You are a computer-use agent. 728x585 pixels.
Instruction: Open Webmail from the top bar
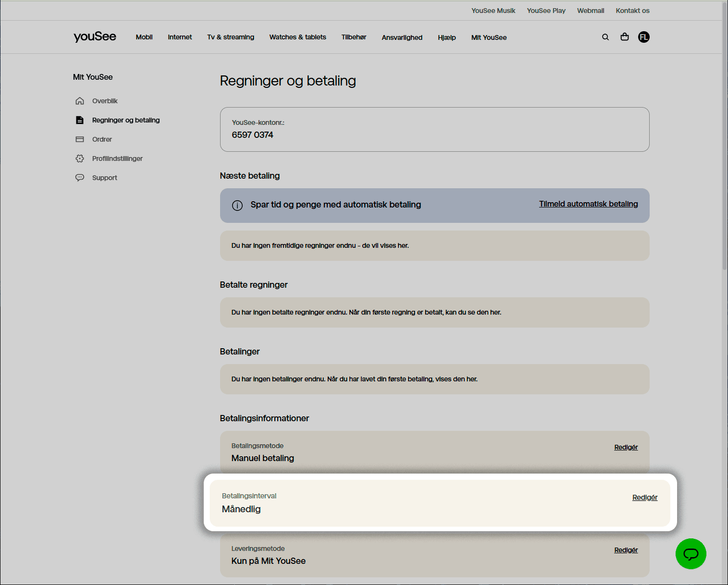point(590,11)
